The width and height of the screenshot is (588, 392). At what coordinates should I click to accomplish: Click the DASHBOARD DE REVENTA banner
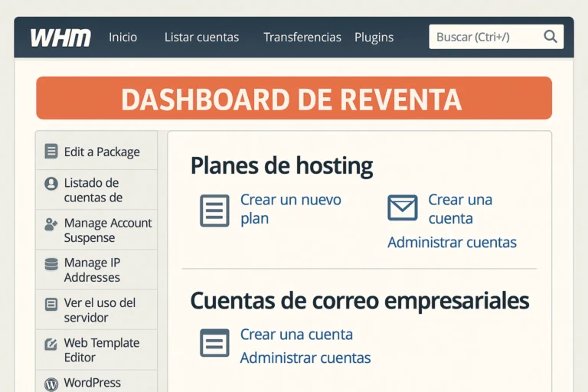pyautogui.click(x=294, y=98)
